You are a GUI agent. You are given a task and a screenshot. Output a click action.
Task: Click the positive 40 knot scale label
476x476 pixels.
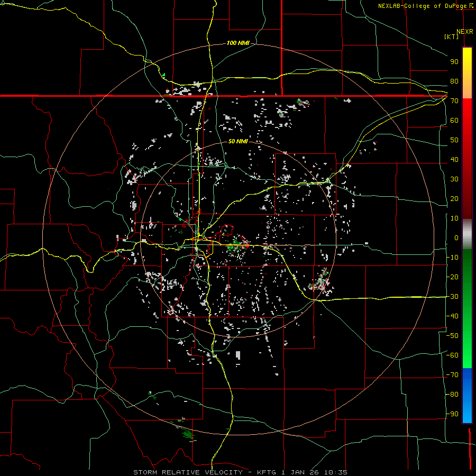(454, 159)
